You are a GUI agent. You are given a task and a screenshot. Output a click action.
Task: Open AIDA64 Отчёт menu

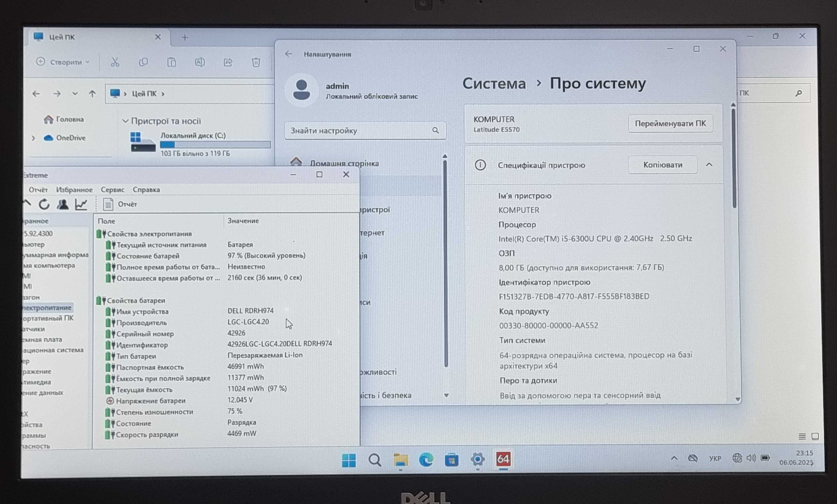click(x=38, y=190)
